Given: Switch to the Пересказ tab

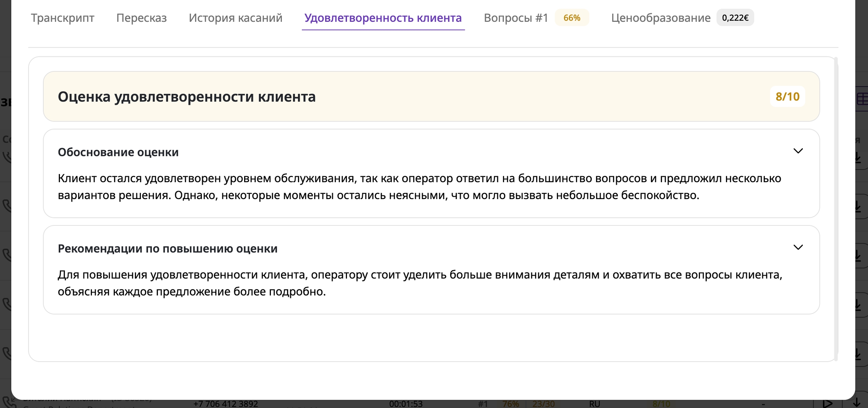Looking at the screenshot, I should click(x=141, y=18).
